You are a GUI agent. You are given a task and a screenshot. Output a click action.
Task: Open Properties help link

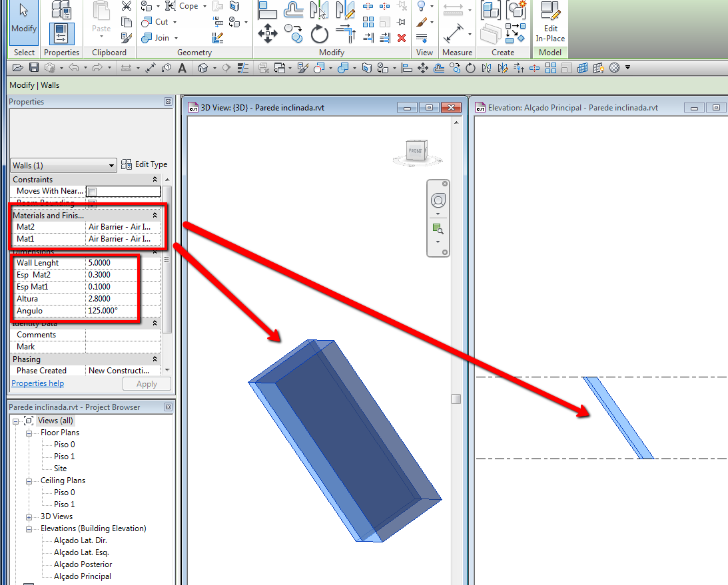click(37, 383)
